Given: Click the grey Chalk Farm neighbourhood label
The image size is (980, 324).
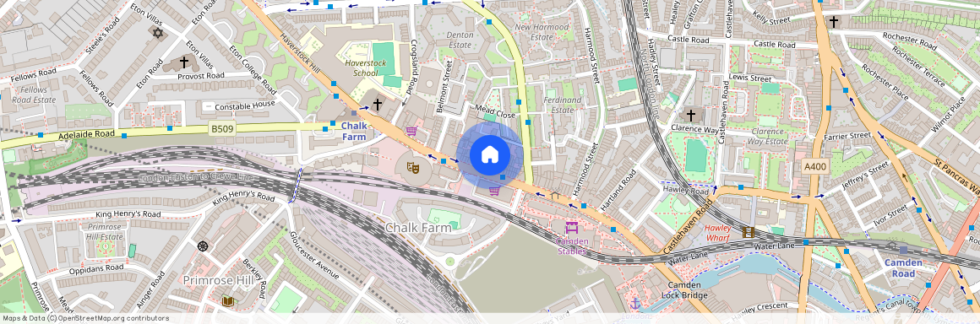Looking at the screenshot, I should pos(418,228).
